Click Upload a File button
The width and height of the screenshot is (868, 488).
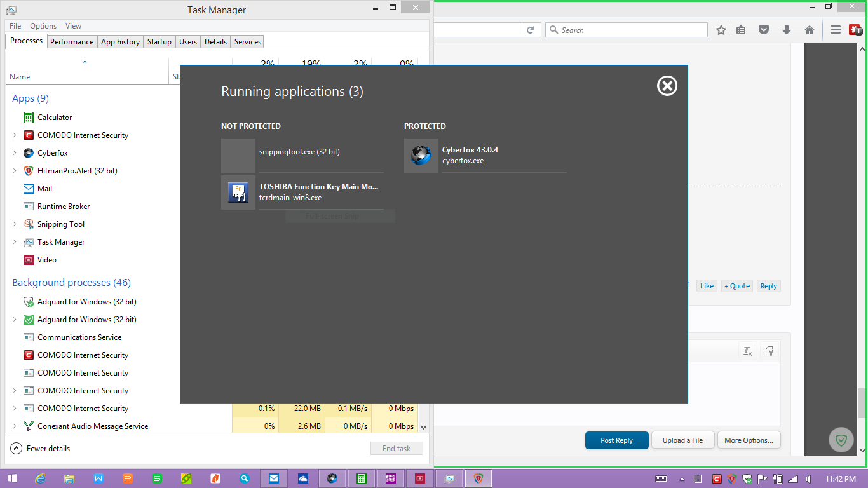tap(682, 440)
